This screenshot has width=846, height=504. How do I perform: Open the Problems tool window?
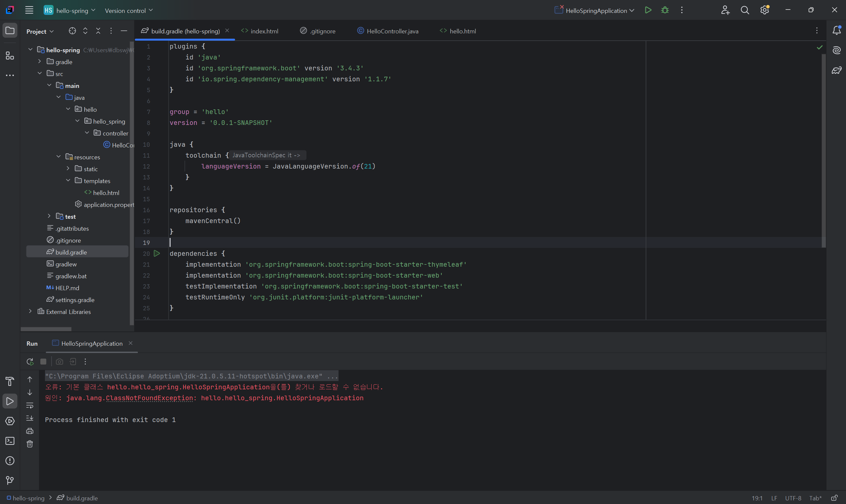10,461
